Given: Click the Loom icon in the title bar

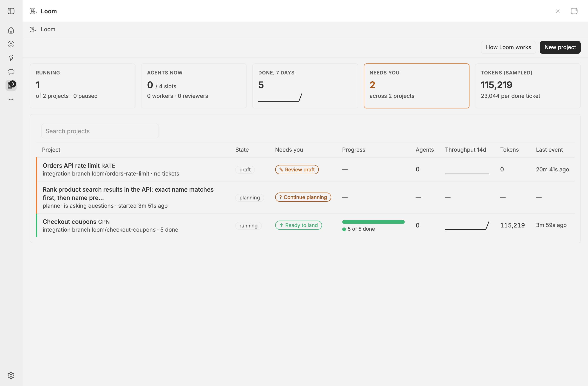Looking at the screenshot, I should [33, 11].
